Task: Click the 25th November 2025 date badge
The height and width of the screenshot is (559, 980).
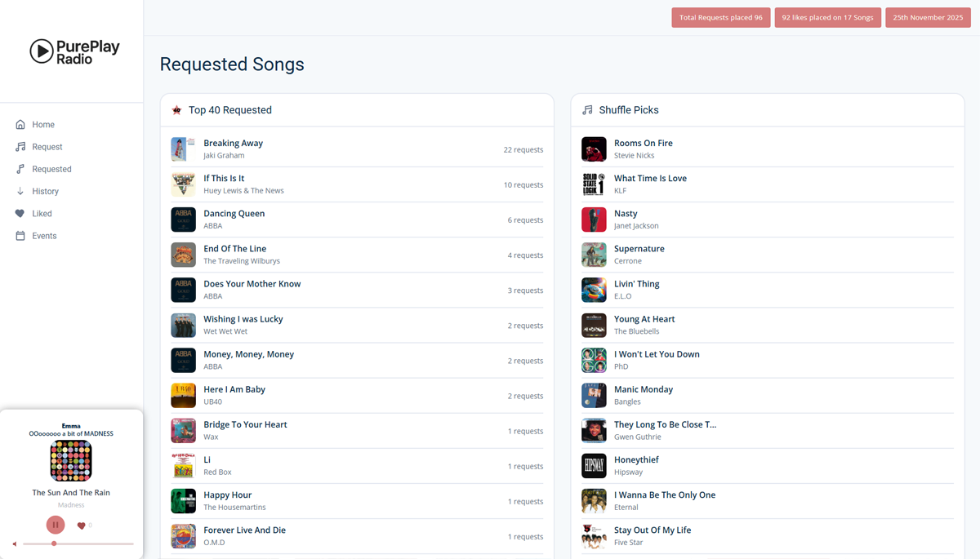Action: [x=928, y=17]
